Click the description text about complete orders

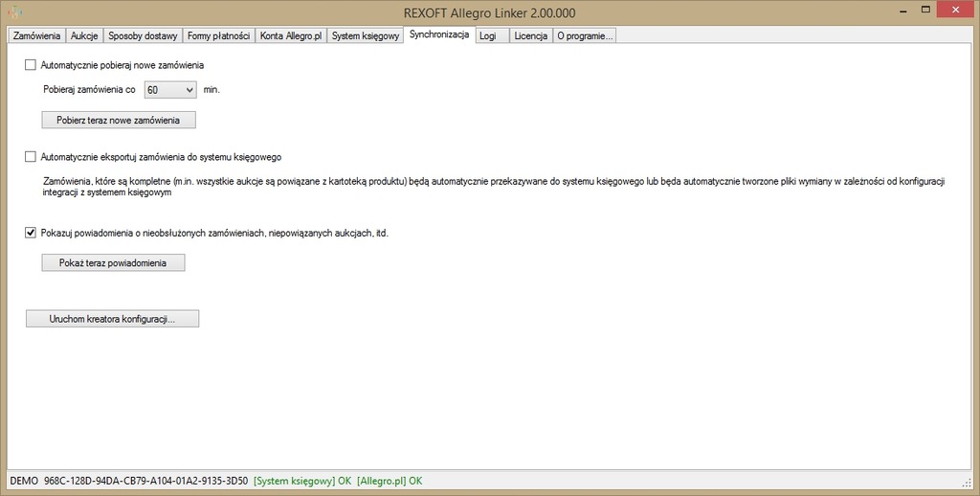click(x=494, y=187)
